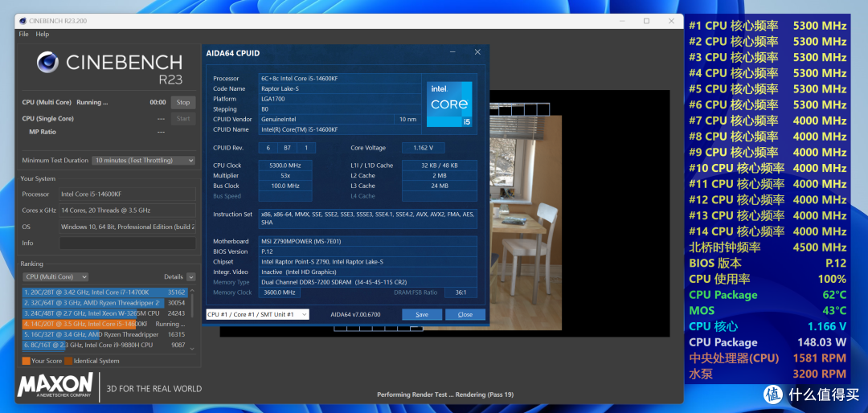Open the File menu in Cinebench
This screenshot has width=868, height=413.
tap(23, 35)
